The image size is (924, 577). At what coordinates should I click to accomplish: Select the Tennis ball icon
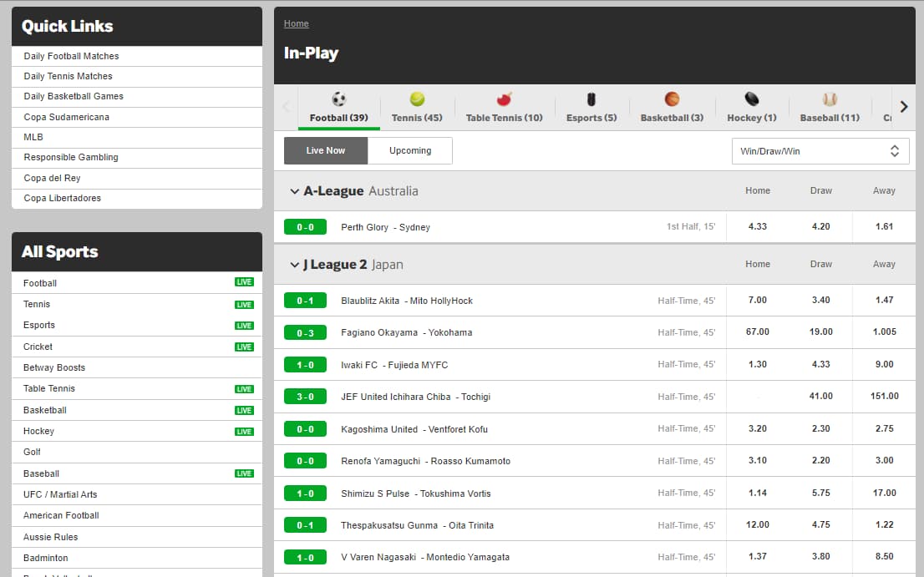pyautogui.click(x=417, y=99)
